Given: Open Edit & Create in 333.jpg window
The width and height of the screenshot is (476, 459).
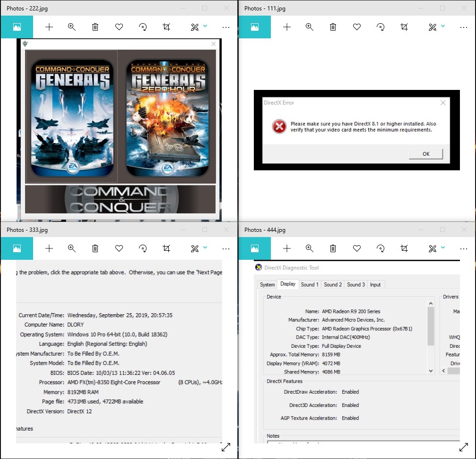Looking at the screenshot, I should coord(195,248).
